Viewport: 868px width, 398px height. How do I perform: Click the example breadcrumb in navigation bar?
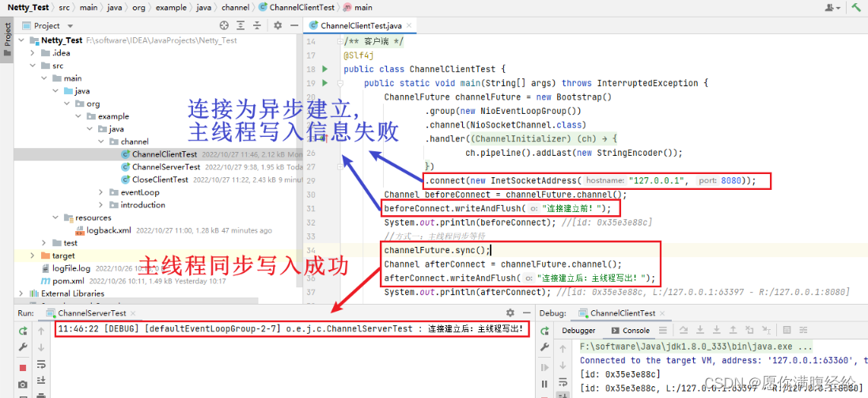[172, 8]
